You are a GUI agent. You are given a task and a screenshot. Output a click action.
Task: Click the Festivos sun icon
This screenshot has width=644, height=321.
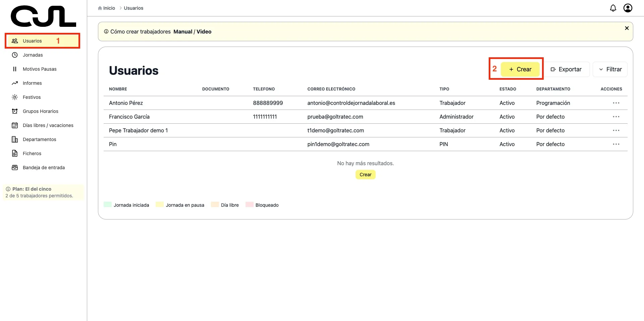15,97
